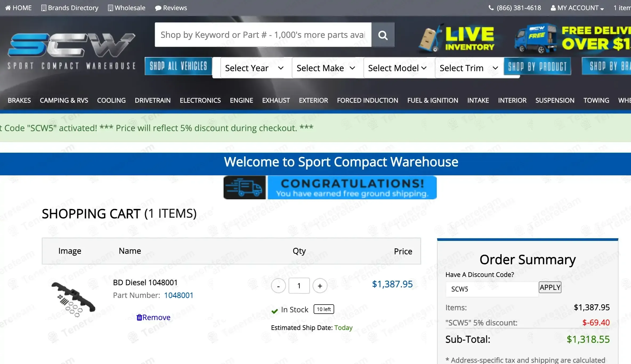
Task: Click the Wholesale link
Action: coord(127,8)
